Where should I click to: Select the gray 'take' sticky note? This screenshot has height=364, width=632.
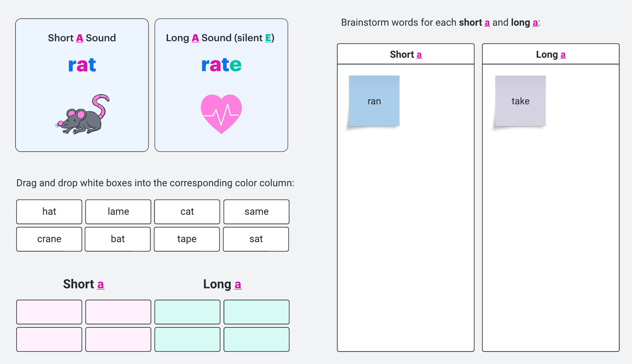click(520, 101)
